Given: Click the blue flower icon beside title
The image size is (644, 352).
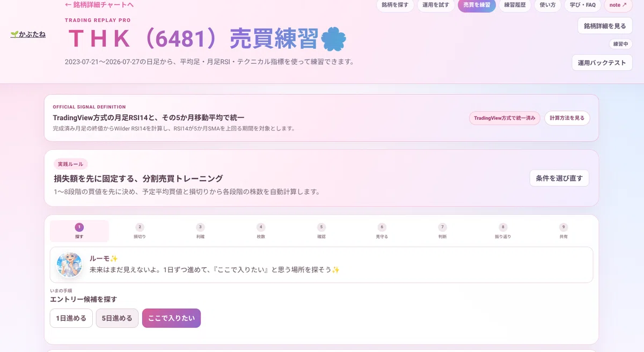Looking at the screenshot, I should pos(333,39).
